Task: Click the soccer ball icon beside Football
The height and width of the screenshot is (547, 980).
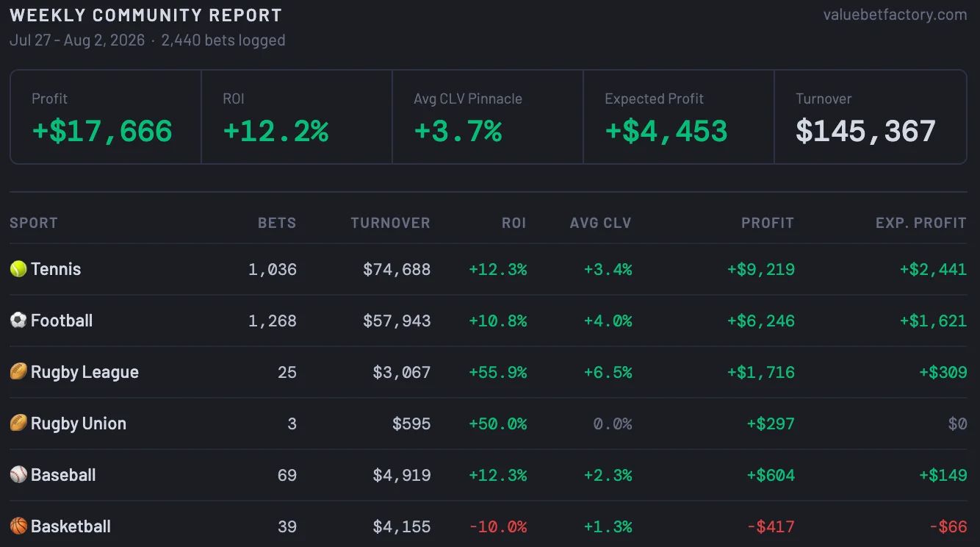Action: (x=18, y=321)
